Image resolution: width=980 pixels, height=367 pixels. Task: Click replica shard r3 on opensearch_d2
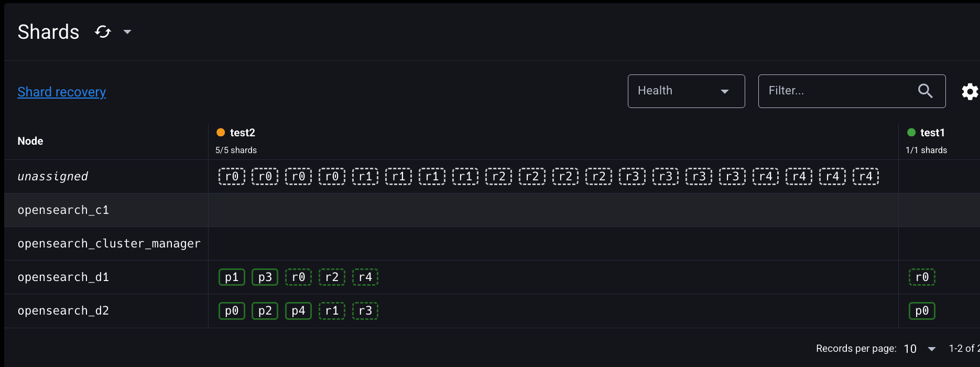point(365,311)
